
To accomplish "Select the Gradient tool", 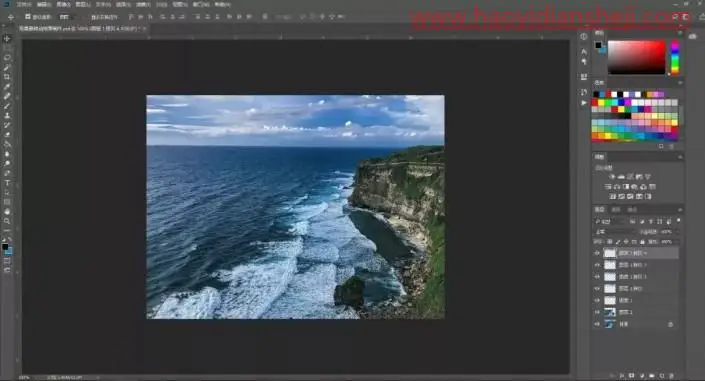I will (7, 144).
